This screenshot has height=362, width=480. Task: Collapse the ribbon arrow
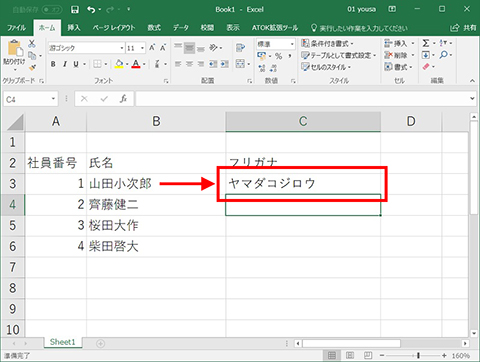click(472, 81)
